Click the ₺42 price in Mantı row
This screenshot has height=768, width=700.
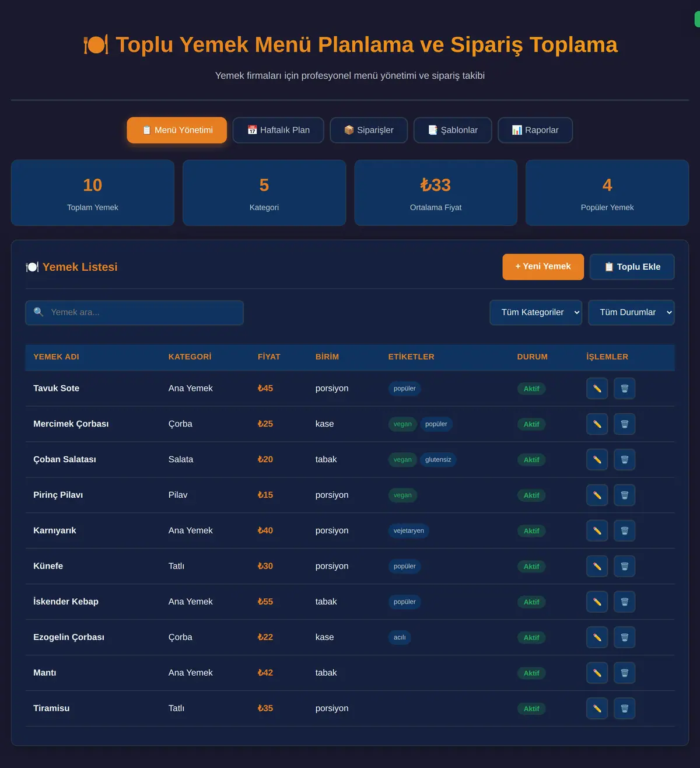click(x=265, y=673)
